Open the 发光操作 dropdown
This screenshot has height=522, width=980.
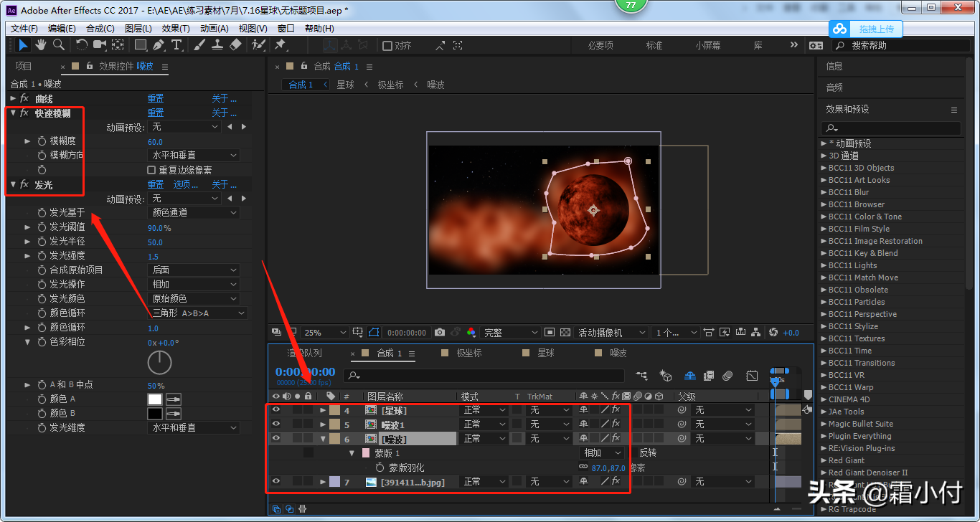(x=194, y=285)
